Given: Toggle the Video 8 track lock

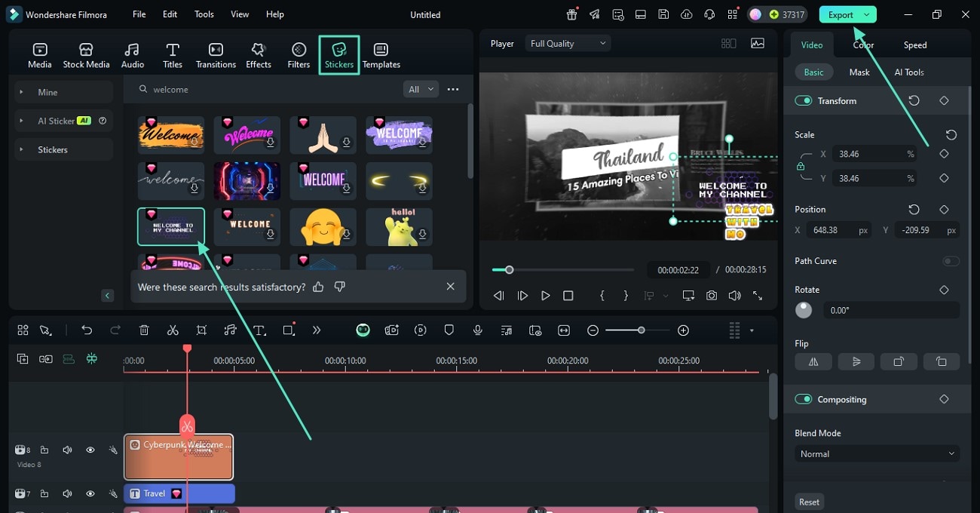Looking at the screenshot, I should pyautogui.click(x=44, y=450).
